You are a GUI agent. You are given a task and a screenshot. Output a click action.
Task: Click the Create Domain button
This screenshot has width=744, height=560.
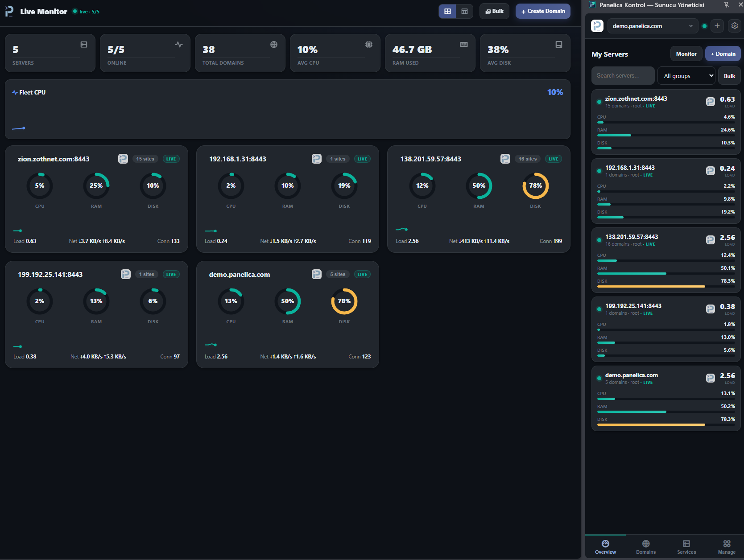click(x=543, y=11)
